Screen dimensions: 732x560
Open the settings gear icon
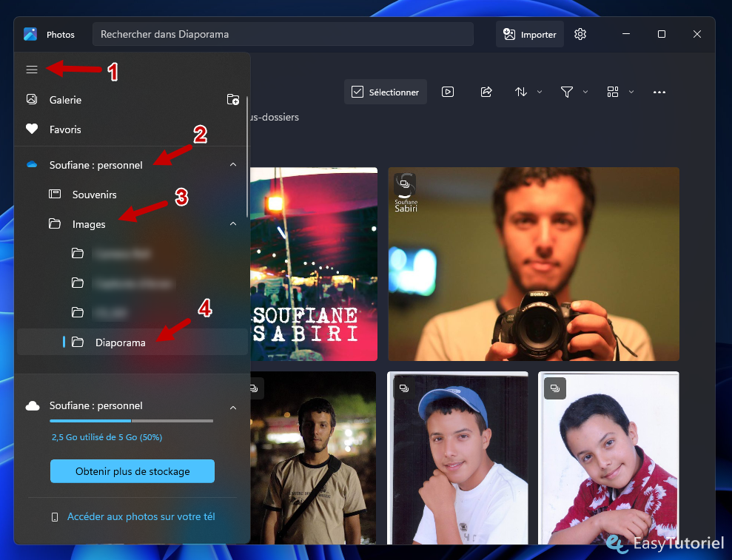pyautogui.click(x=580, y=34)
